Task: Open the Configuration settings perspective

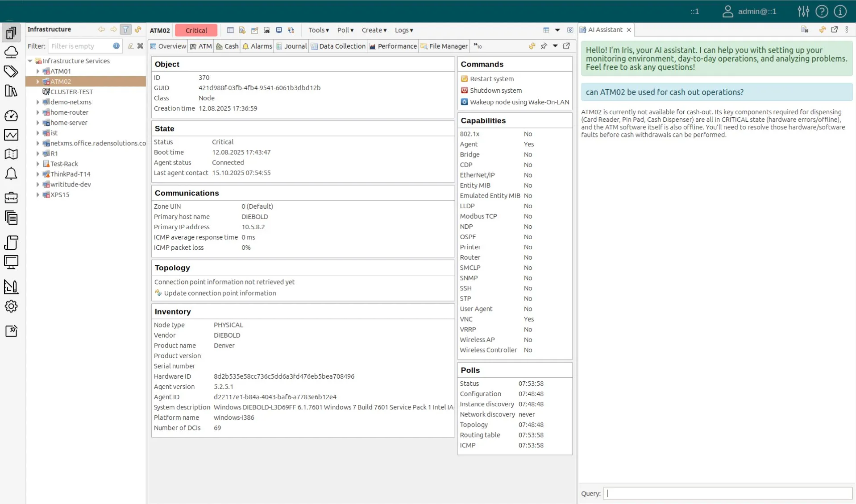Action: pyautogui.click(x=11, y=306)
